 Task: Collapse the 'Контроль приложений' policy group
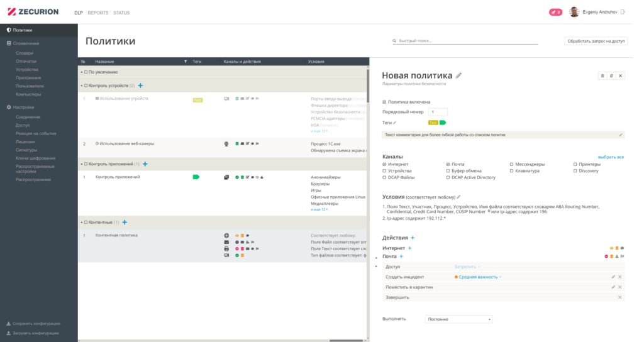[x=82, y=164]
